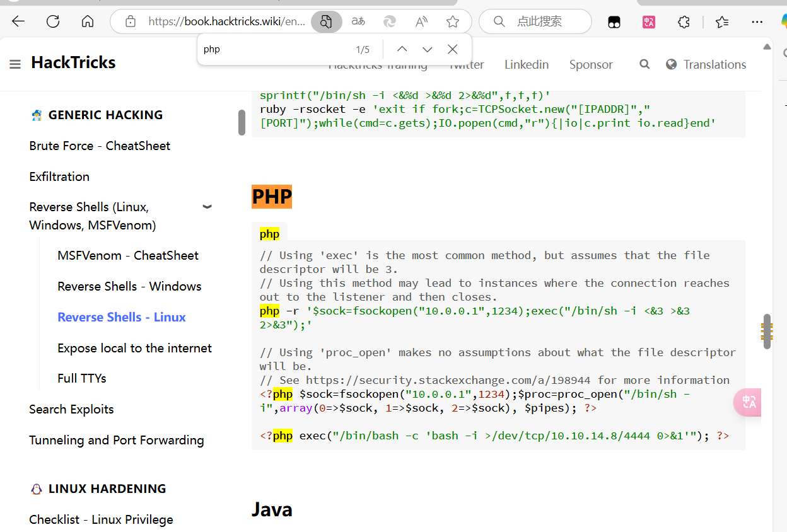Image resolution: width=787 pixels, height=532 pixels.
Task: Open the black tab-manager extension icon
Action: tap(614, 22)
